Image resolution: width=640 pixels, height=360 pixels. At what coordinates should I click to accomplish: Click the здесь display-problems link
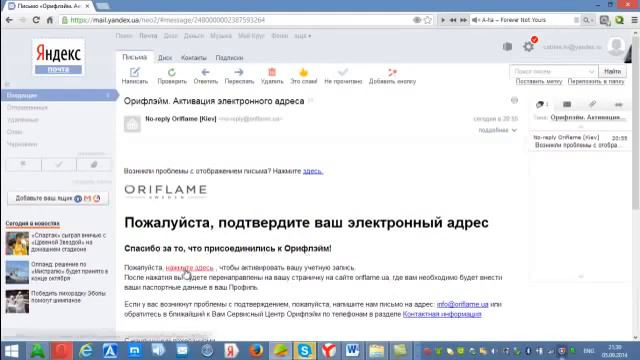point(313,171)
